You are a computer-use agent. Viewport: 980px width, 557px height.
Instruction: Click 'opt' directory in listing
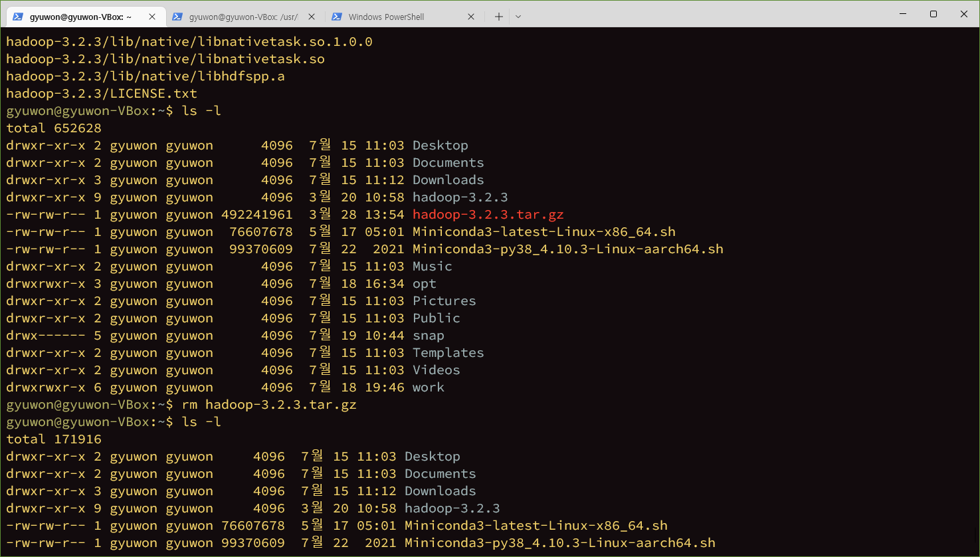point(425,284)
